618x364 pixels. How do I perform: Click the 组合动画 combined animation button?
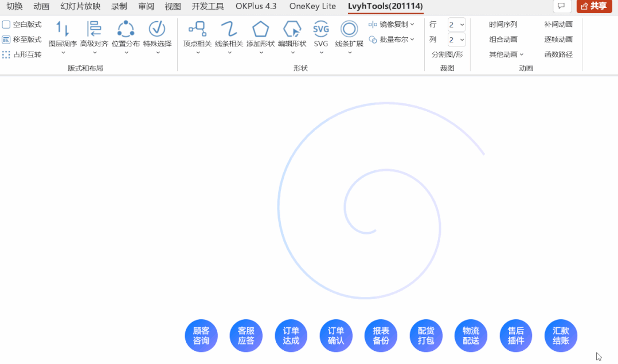coord(503,40)
